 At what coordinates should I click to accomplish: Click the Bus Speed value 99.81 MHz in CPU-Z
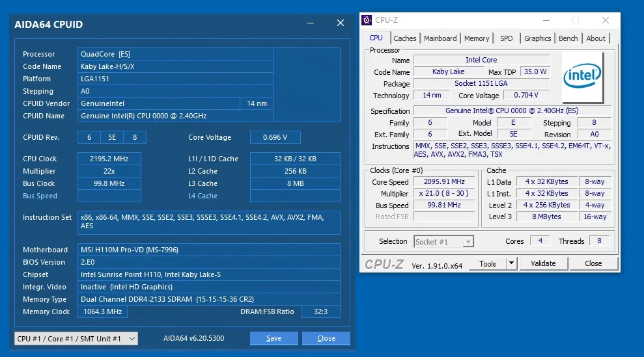coord(444,205)
